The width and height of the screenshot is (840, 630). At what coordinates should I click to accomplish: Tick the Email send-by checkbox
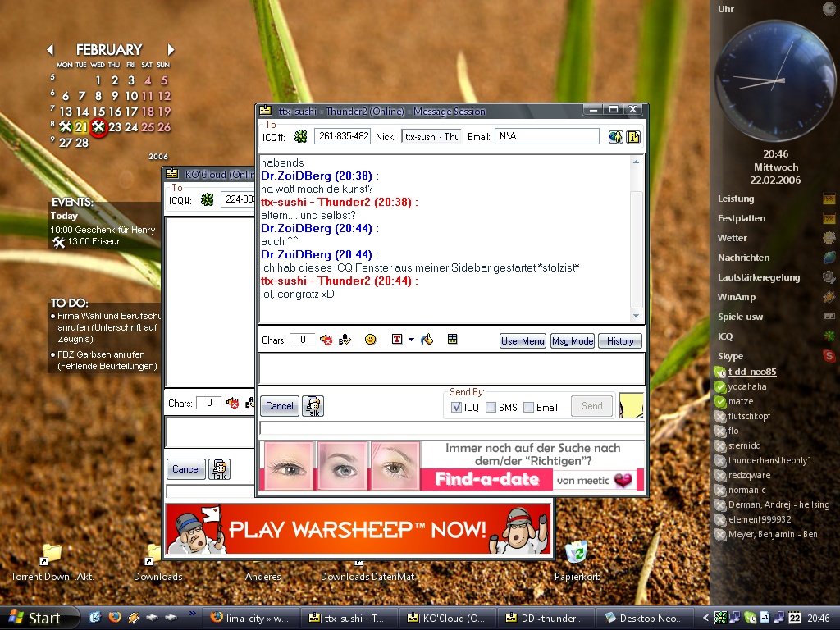pos(528,407)
